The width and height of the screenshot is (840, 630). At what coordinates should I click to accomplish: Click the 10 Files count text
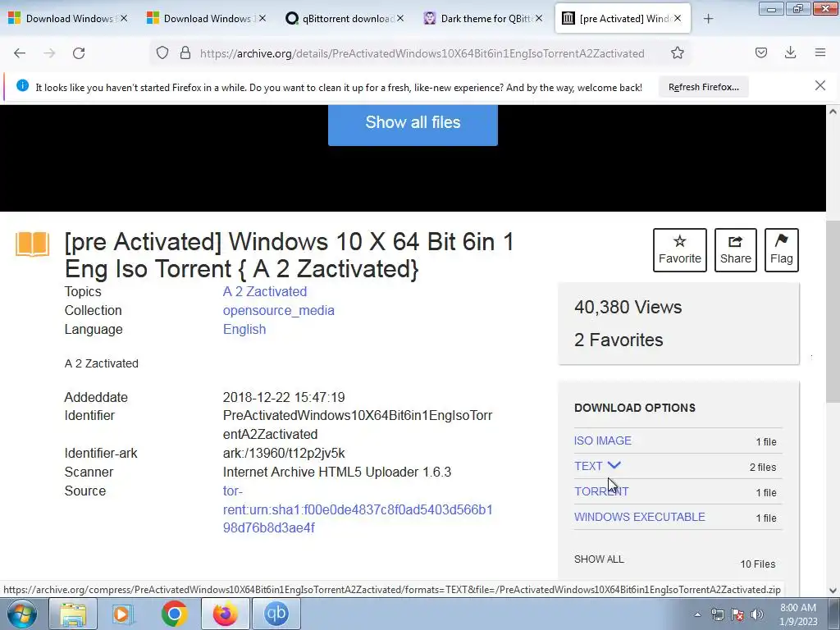click(757, 564)
